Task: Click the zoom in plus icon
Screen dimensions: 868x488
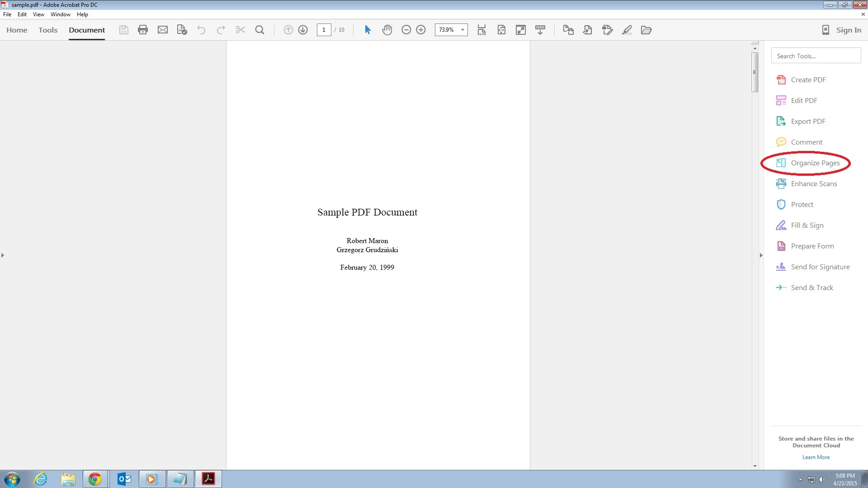Action: point(421,30)
